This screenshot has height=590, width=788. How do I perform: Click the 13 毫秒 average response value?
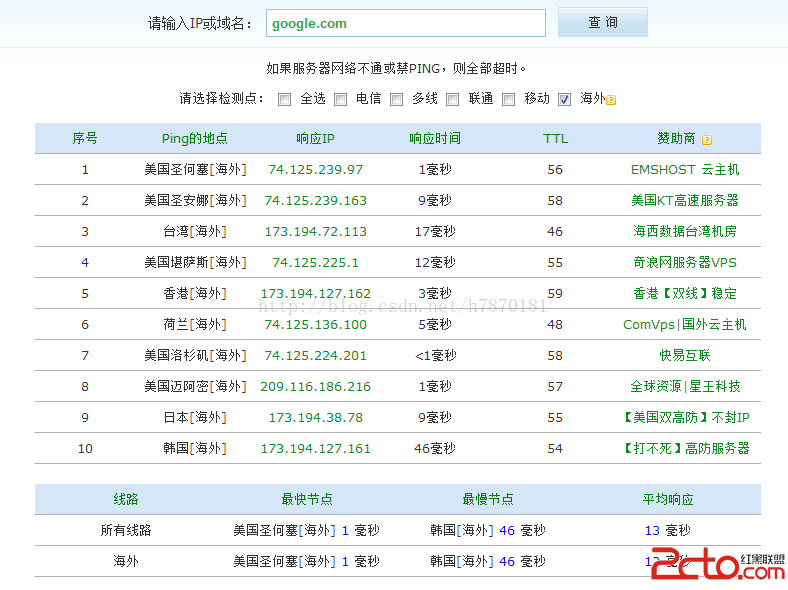(668, 531)
